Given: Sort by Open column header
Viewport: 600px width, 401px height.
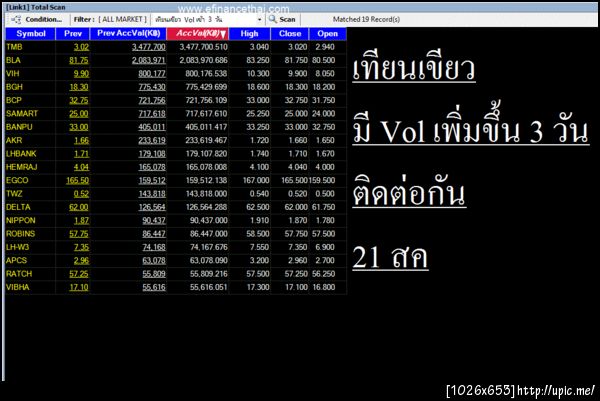Looking at the screenshot, I should [328, 34].
